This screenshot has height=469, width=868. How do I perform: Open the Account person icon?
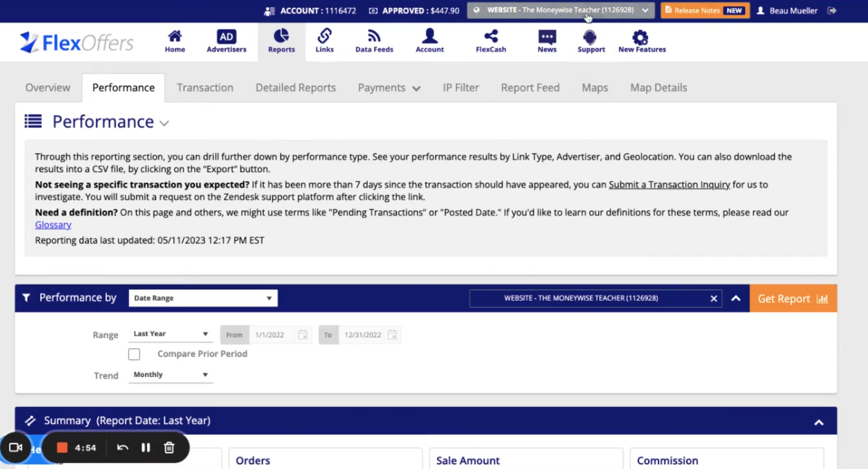click(430, 36)
